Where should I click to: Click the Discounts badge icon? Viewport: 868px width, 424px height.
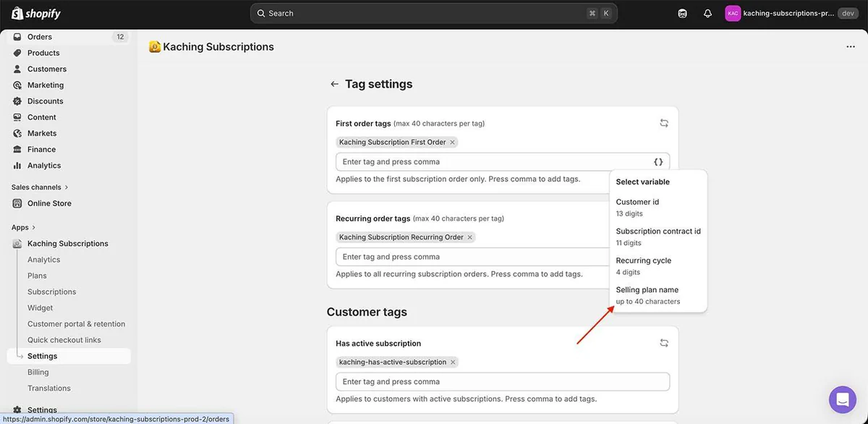point(17,101)
